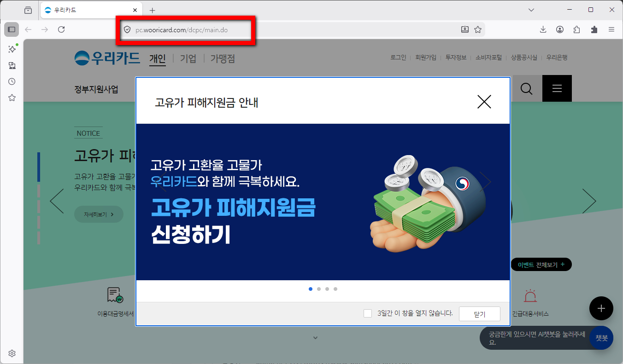The image size is (623, 364).
Task: Click the floating plus quick-menu button
Action: click(x=601, y=308)
